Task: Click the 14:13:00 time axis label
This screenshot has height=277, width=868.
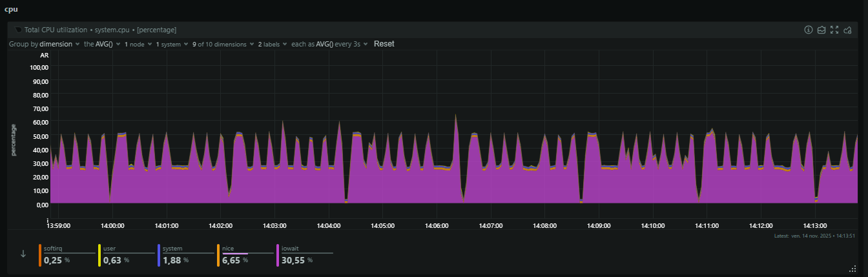Action: (814, 226)
